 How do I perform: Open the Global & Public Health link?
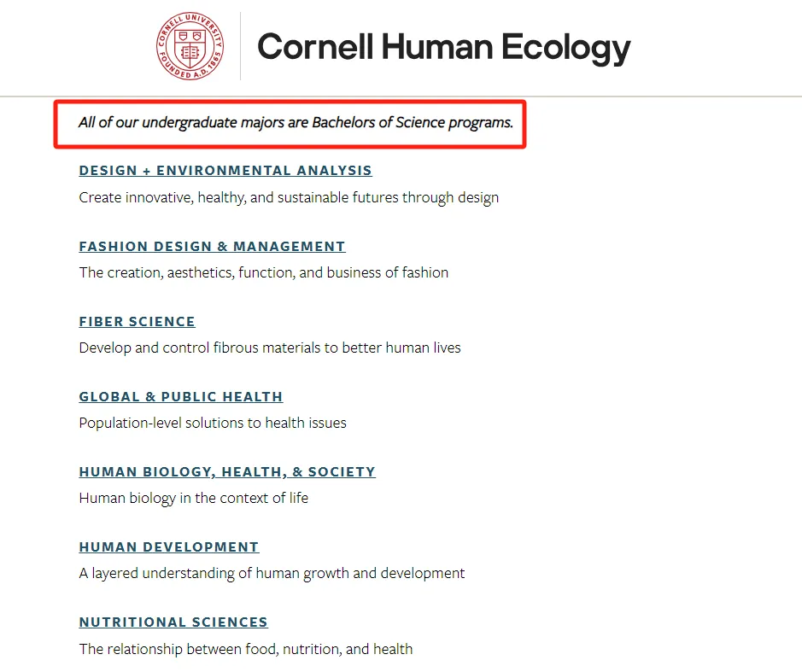(181, 396)
